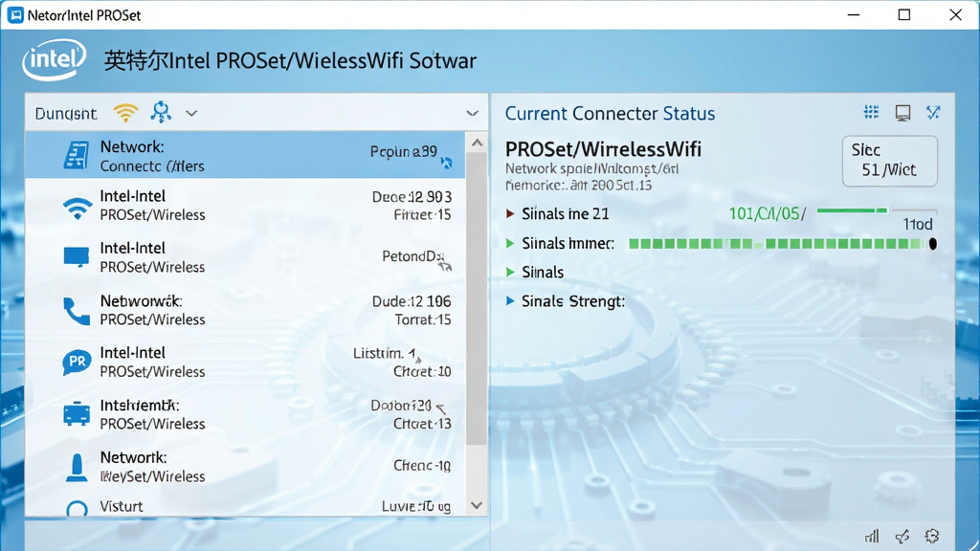Close the PROSet window

[956, 15]
